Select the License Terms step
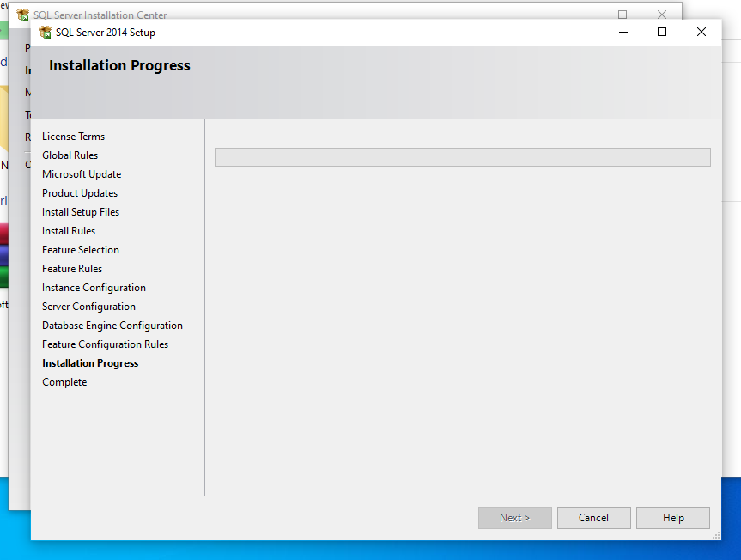The width and height of the screenshot is (741, 560). pos(73,137)
